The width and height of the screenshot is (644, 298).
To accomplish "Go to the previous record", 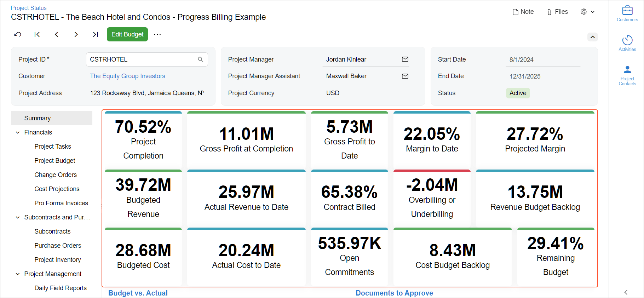I will pos(57,34).
